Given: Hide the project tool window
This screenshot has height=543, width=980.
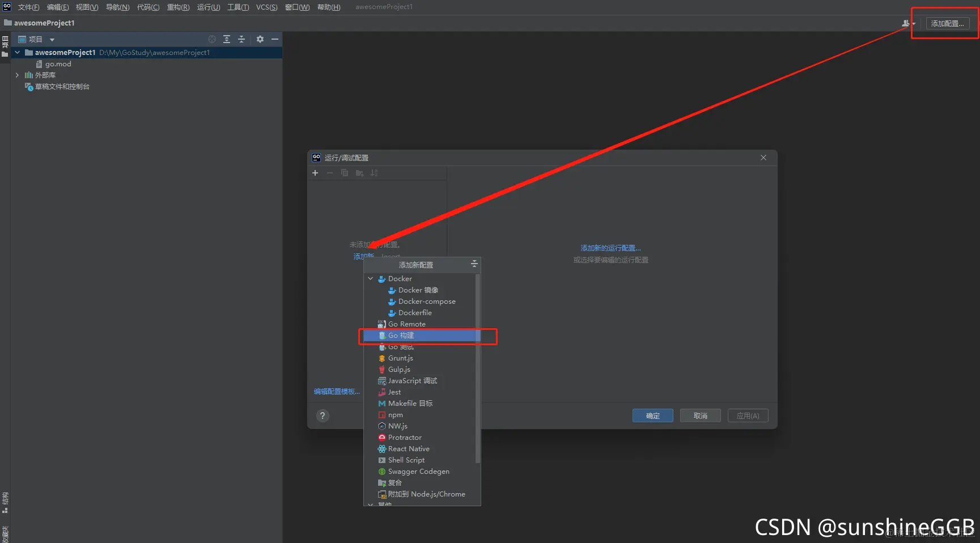Looking at the screenshot, I should [275, 39].
